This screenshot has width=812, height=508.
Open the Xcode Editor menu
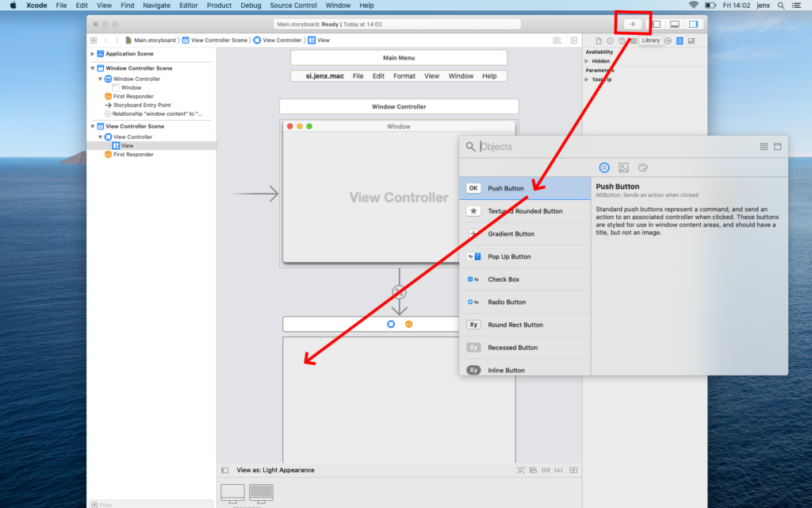(x=189, y=6)
